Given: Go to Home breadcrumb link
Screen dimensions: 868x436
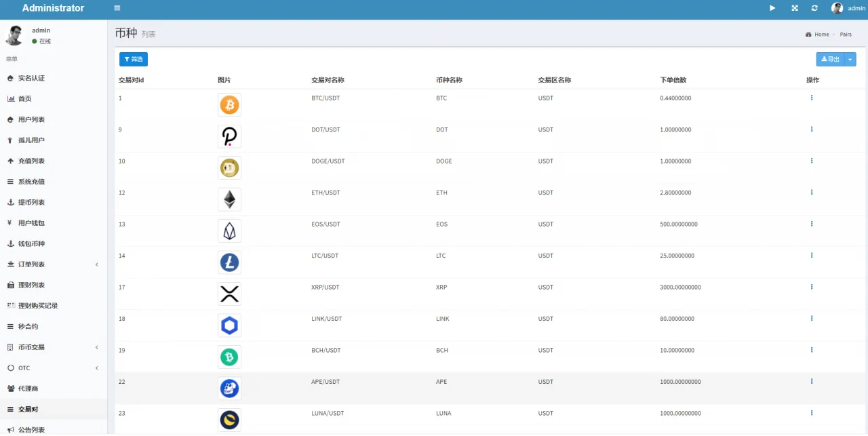Looking at the screenshot, I should 821,35.
